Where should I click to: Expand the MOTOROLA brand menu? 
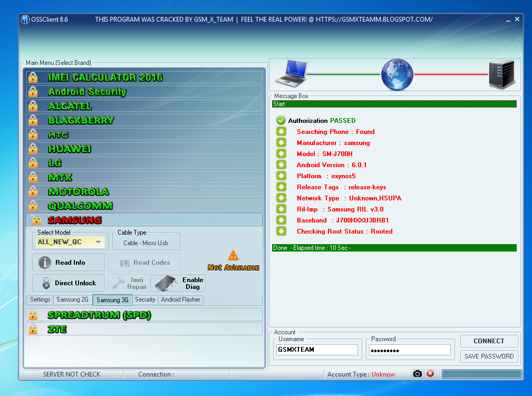(x=144, y=191)
